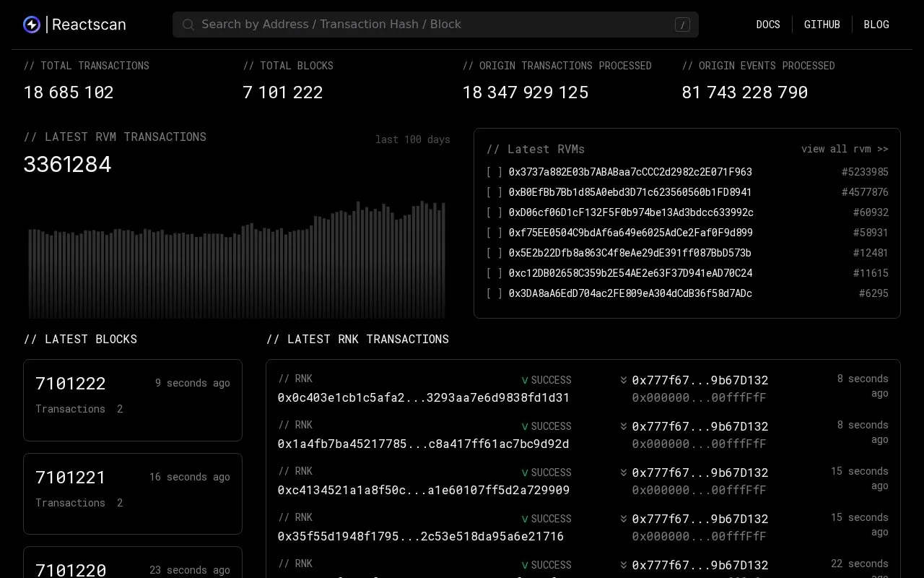
Task: Click SUCCESS status of 0x1a4fb7ba transaction
Action: click(x=546, y=426)
